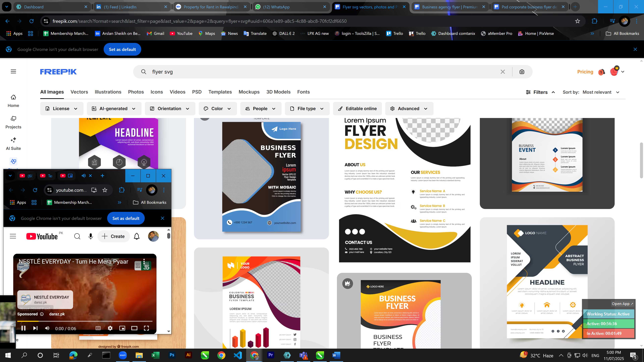Viewport: 644px width, 362px height.
Task: Open the Freepik hamburger menu
Action: pos(13,72)
